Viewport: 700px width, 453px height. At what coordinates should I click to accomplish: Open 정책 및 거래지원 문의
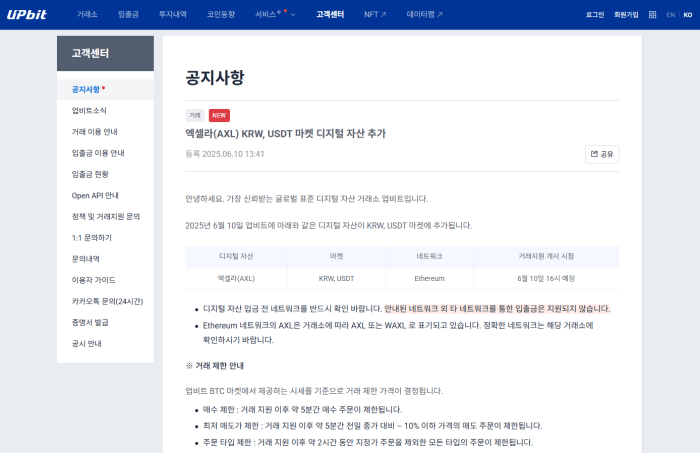[105, 216]
